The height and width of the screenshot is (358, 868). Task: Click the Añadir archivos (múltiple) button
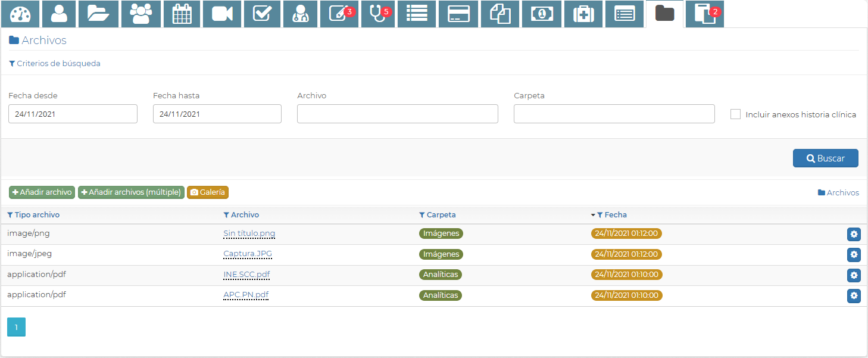pyautogui.click(x=130, y=192)
